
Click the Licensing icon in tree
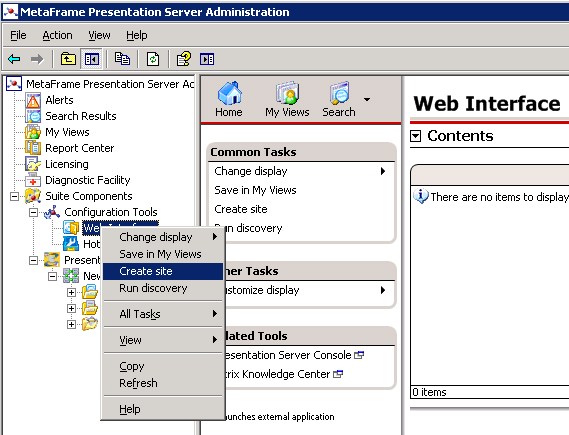(x=33, y=164)
